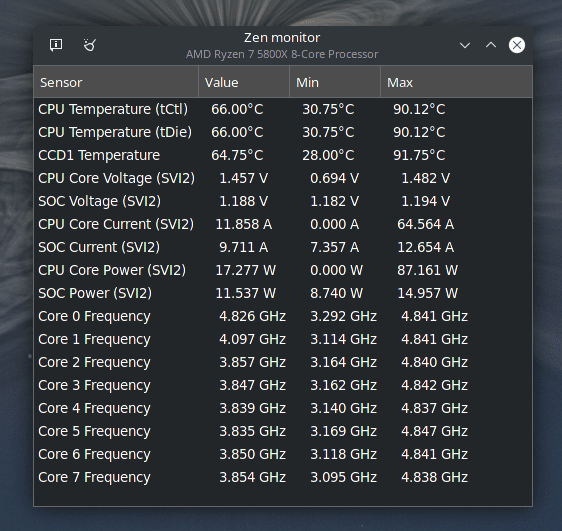Click the 3.118 GHz Core 6 minimum
Image resolution: width=562 pixels, height=531 pixels.
click(344, 454)
